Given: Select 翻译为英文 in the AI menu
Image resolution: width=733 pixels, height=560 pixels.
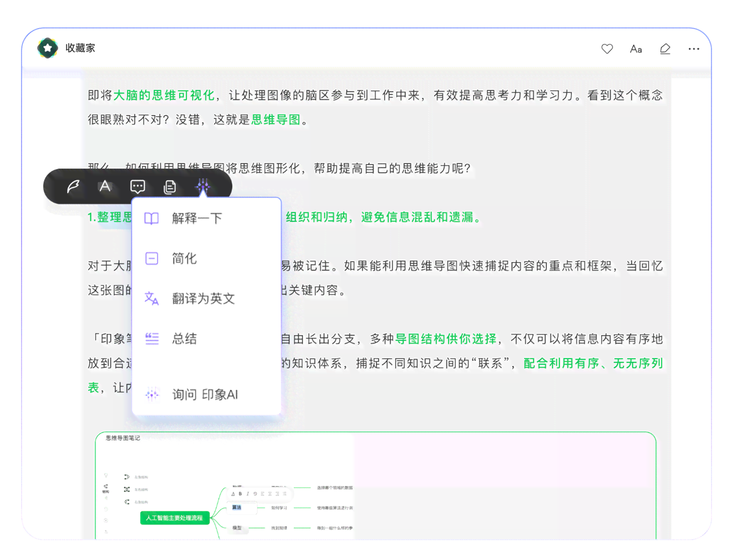Looking at the screenshot, I should [206, 298].
